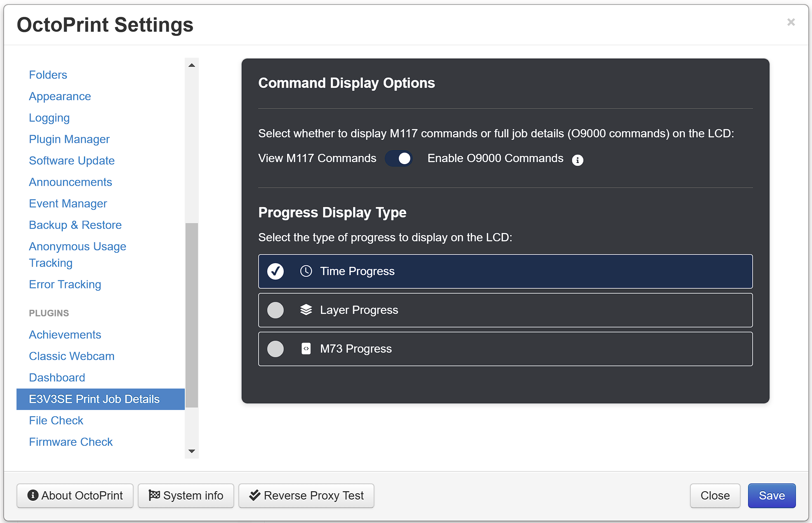
Task: Open Error Tracking settings
Action: point(65,284)
